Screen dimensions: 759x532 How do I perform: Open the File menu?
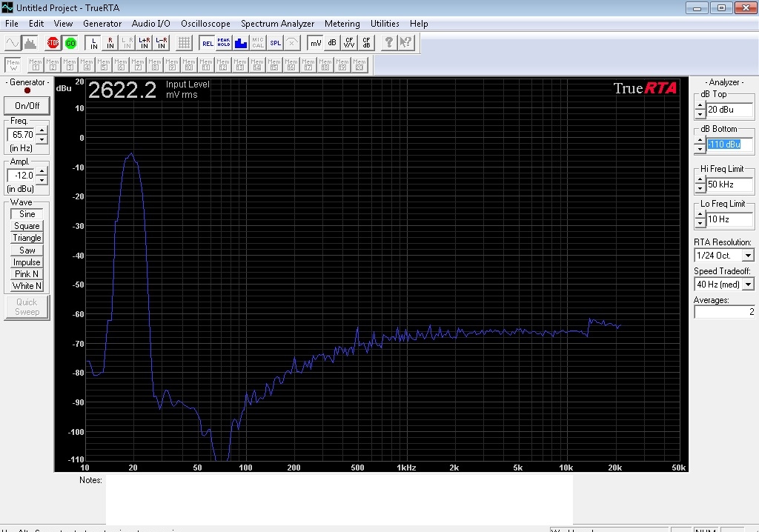tap(12, 24)
